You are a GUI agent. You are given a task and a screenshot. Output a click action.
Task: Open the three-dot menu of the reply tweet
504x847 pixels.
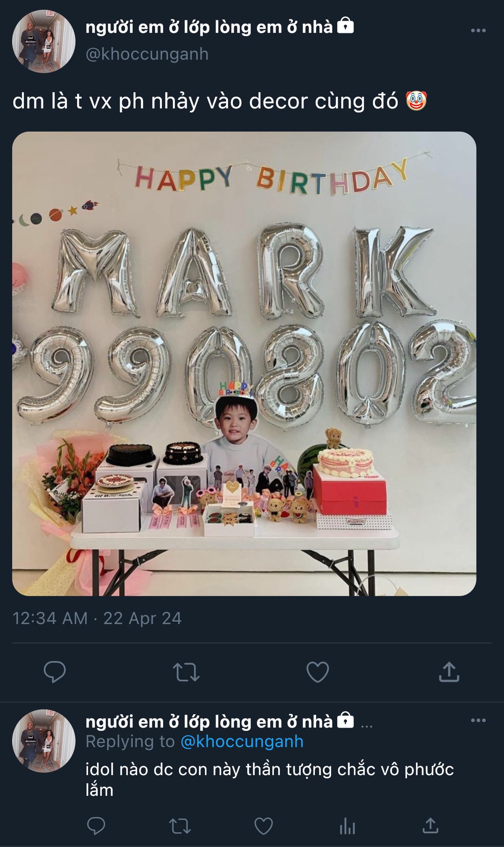478,720
